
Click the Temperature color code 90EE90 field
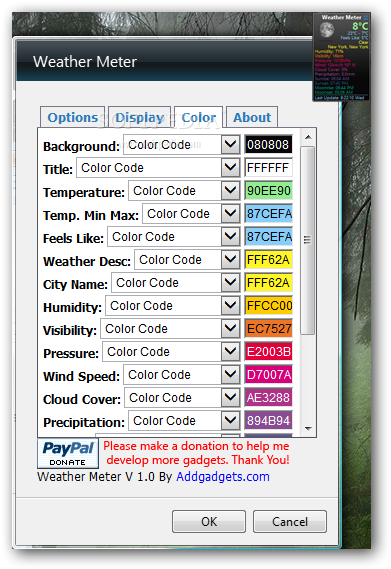click(268, 191)
